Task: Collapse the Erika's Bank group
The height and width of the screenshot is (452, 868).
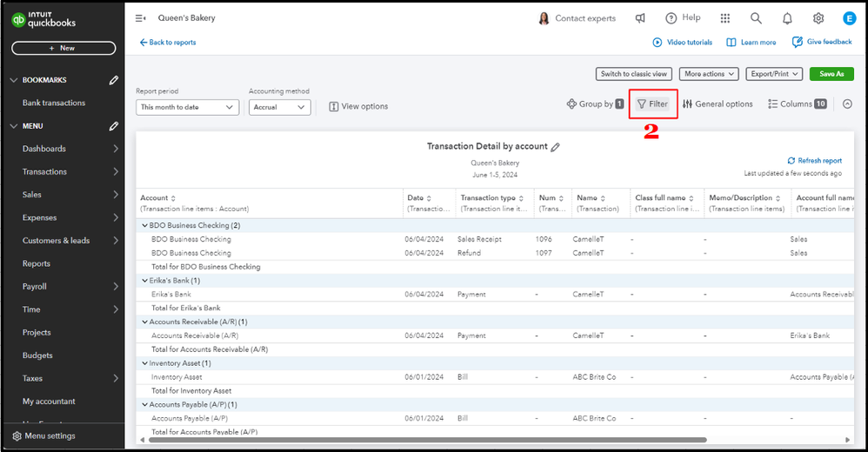Action: tap(144, 281)
